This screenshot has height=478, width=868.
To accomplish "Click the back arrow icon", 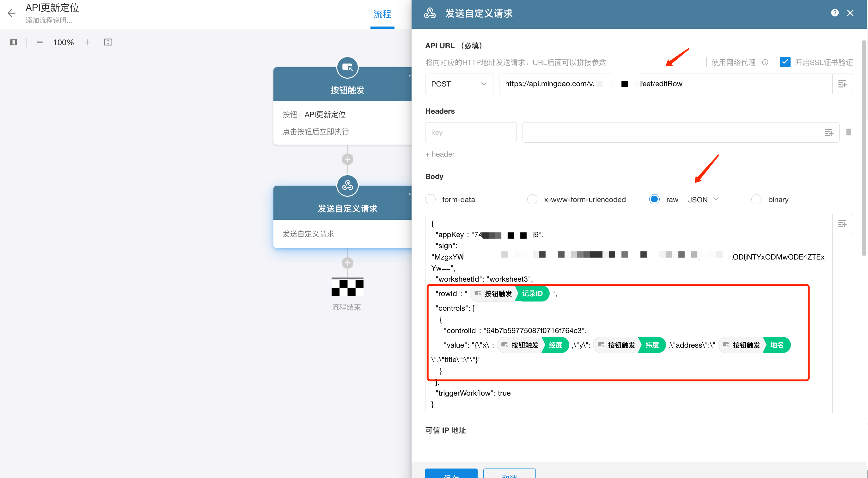I will click(11, 13).
